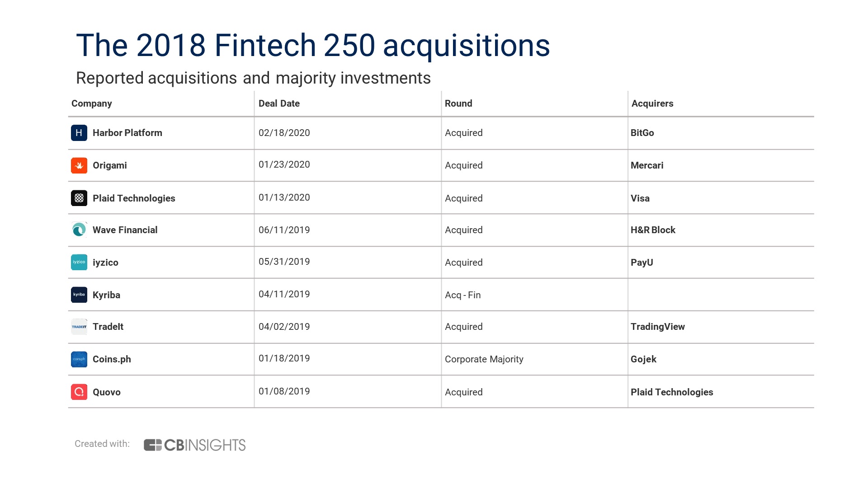Select the Corporate Majority round cell
Image resolution: width=868 pixels, height=488 pixels.
[484, 359]
